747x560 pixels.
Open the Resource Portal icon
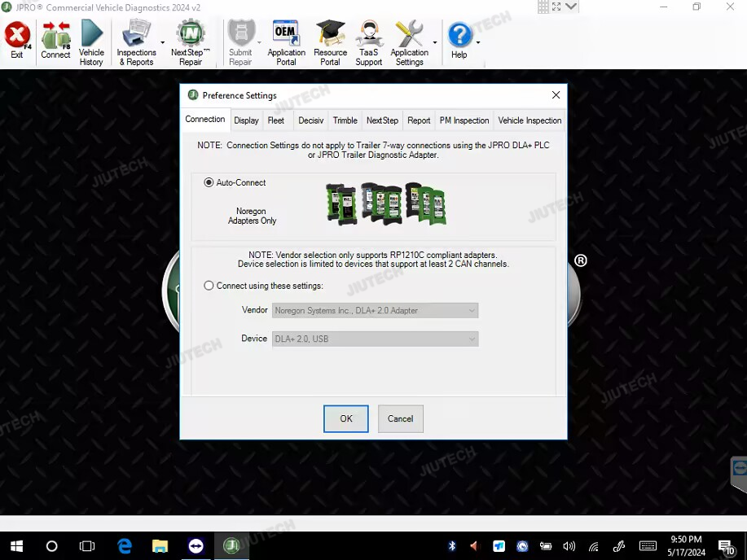[x=330, y=41]
